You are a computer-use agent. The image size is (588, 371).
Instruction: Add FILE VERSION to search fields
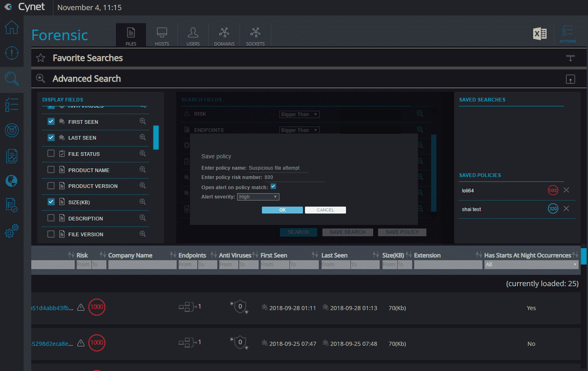point(143,234)
